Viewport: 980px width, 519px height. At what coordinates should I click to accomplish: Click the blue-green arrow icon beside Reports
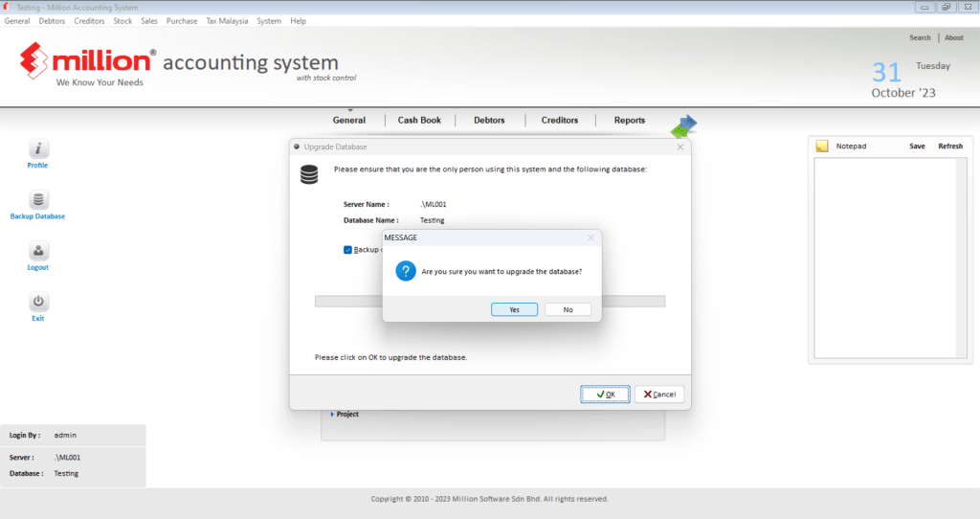(683, 125)
